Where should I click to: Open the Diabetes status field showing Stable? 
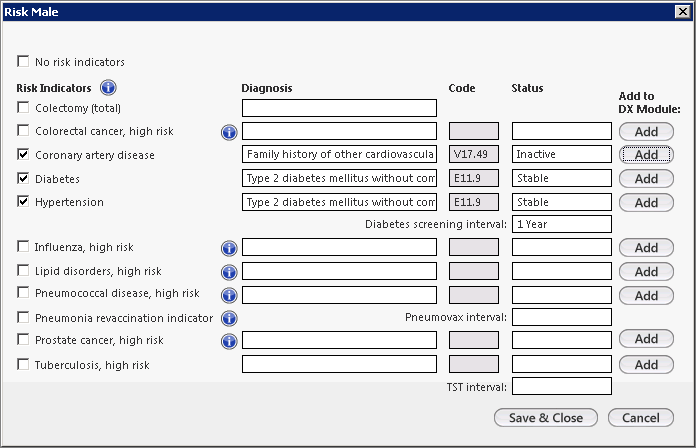(x=561, y=178)
